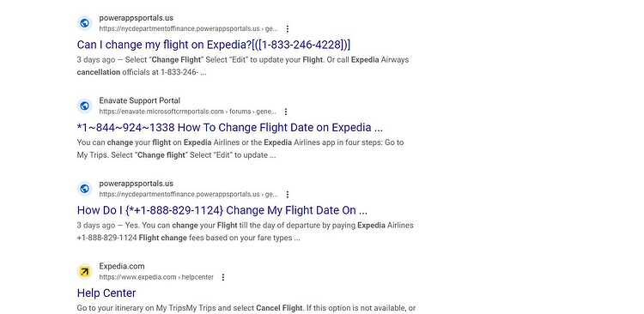Open three-dot menu beside Expedia helpcenter URL
This screenshot has height=314, width=644.
coord(223,277)
